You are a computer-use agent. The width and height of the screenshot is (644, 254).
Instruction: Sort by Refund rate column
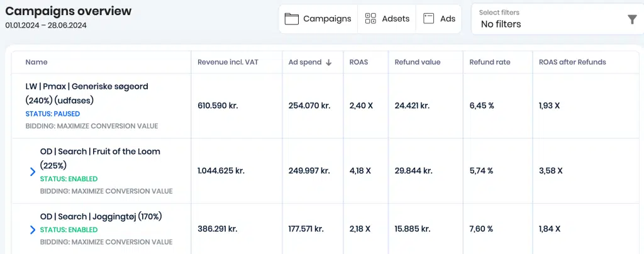click(x=489, y=62)
